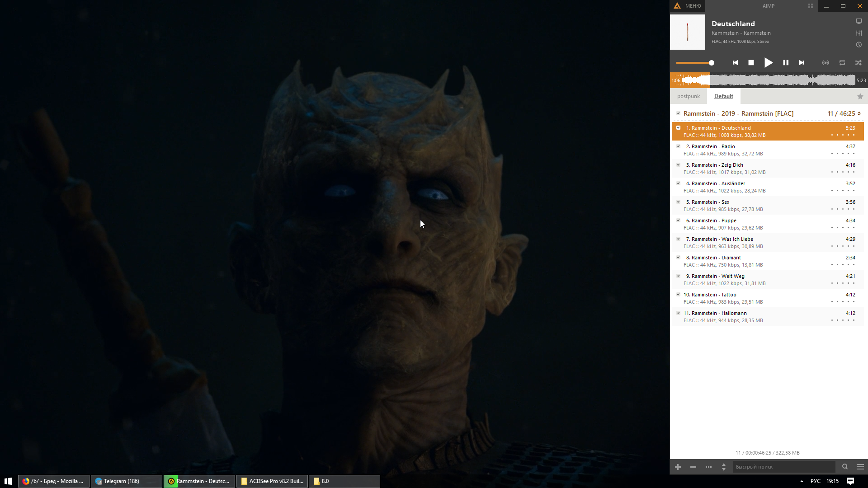Image resolution: width=868 pixels, height=488 pixels.
Task: Set rating dots for Deutschland track
Action: point(843,135)
